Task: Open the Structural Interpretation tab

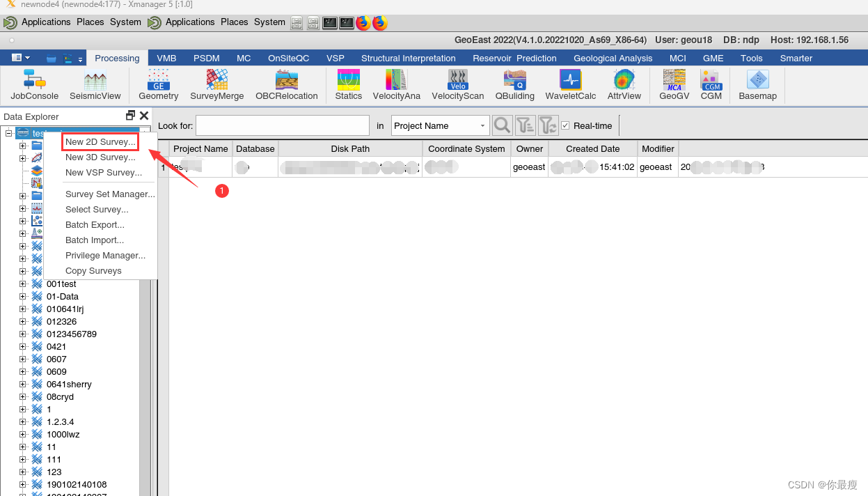Action: coord(409,58)
